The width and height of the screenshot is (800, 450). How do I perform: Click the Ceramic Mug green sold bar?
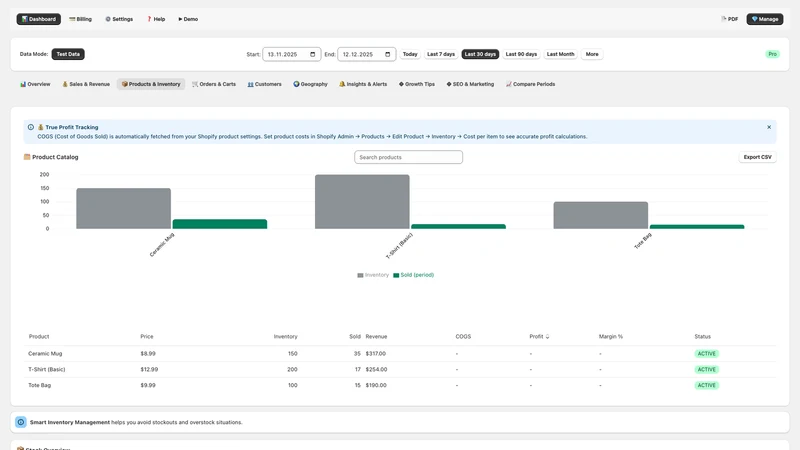coord(220,224)
